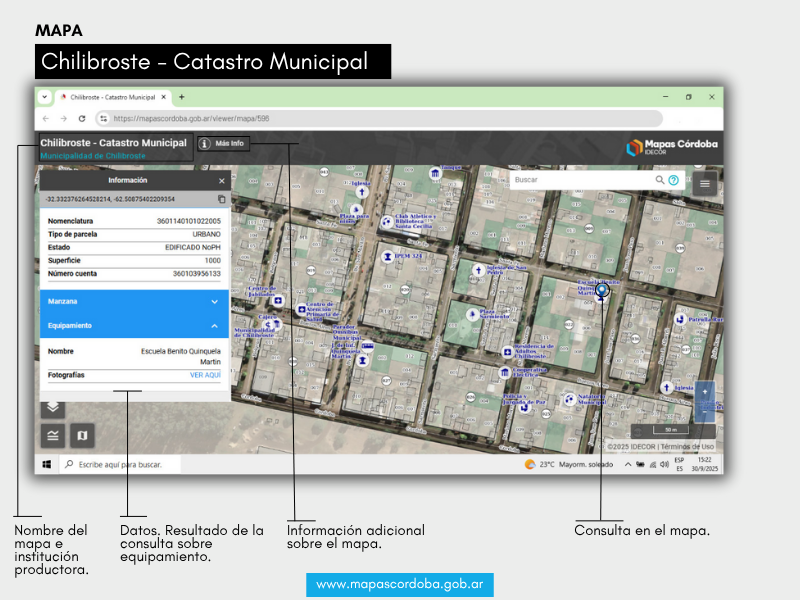Image resolution: width=800 pixels, height=600 pixels.
Task: Open the layers panel icon
Action: (52, 408)
